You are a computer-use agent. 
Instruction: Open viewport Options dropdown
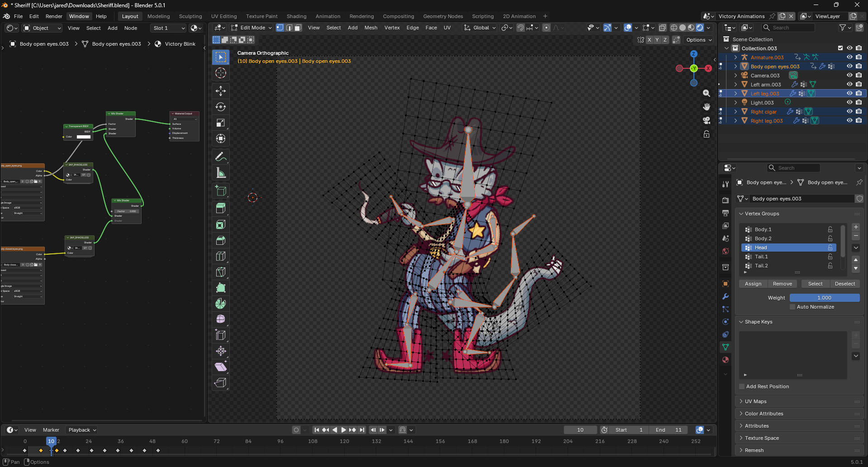pos(699,40)
